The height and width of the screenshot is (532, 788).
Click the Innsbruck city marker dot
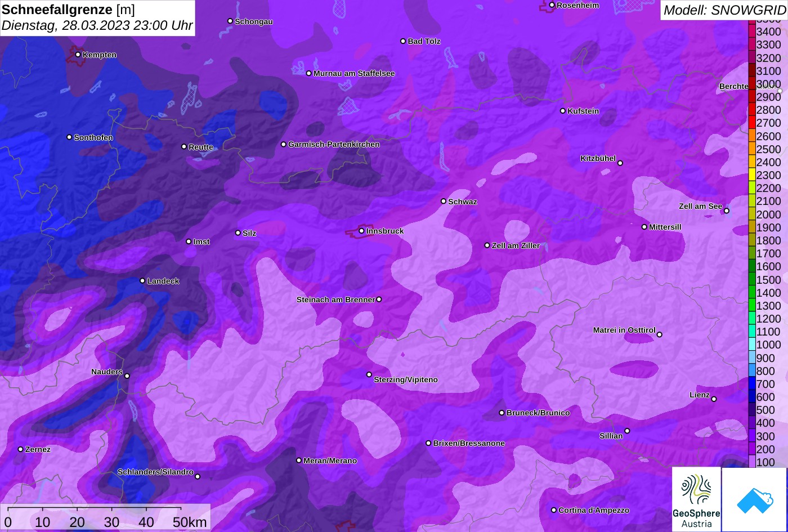coord(361,231)
